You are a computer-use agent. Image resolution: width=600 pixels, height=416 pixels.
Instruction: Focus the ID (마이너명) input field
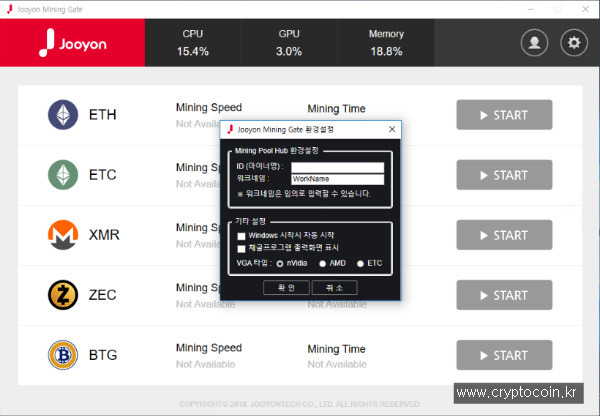point(338,167)
